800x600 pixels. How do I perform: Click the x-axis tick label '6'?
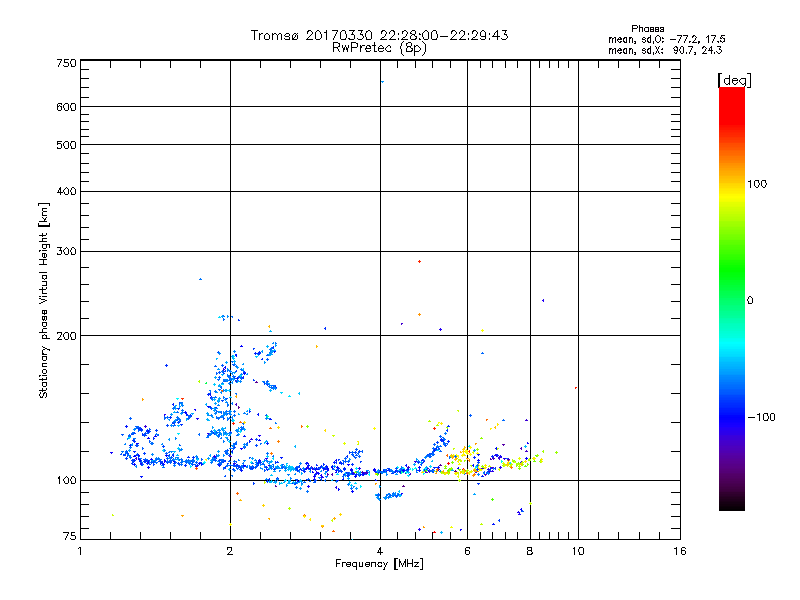point(467,551)
